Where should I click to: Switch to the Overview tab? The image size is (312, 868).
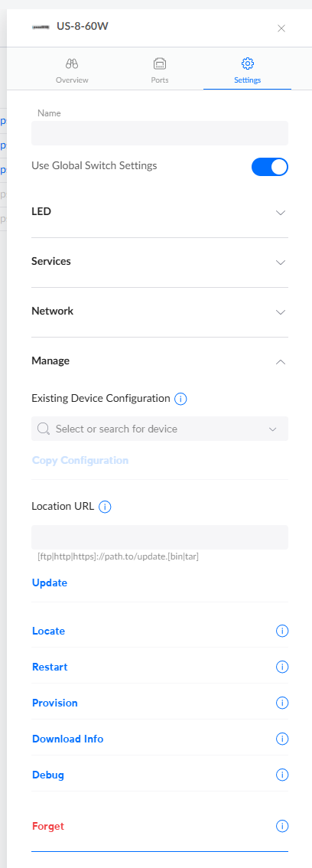coord(72,71)
